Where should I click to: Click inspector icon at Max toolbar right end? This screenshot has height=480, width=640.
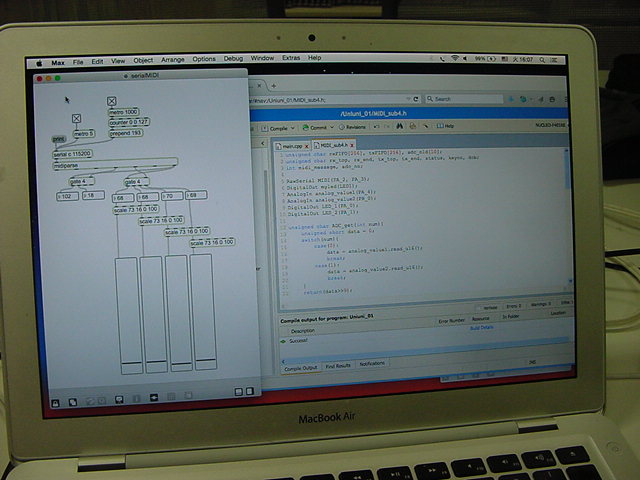point(250,391)
